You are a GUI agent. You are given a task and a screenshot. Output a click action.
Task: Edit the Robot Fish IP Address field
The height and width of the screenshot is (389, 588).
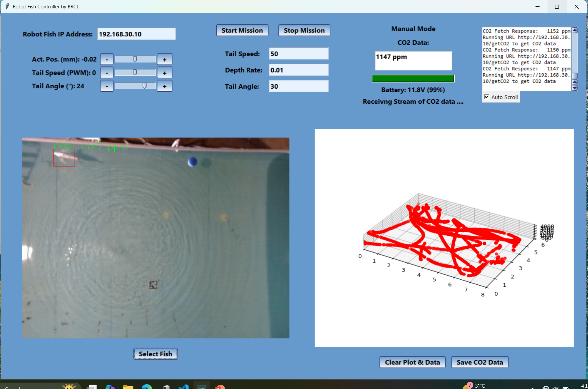136,34
